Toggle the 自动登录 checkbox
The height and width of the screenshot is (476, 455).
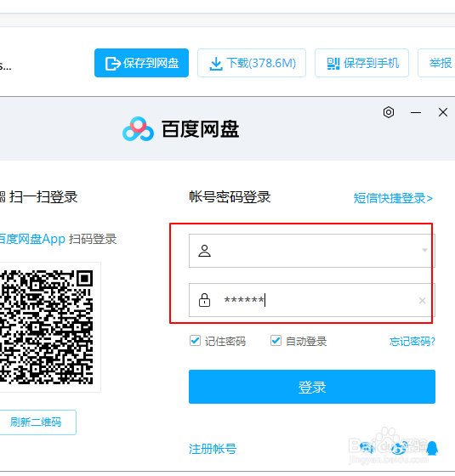coord(276,341)
